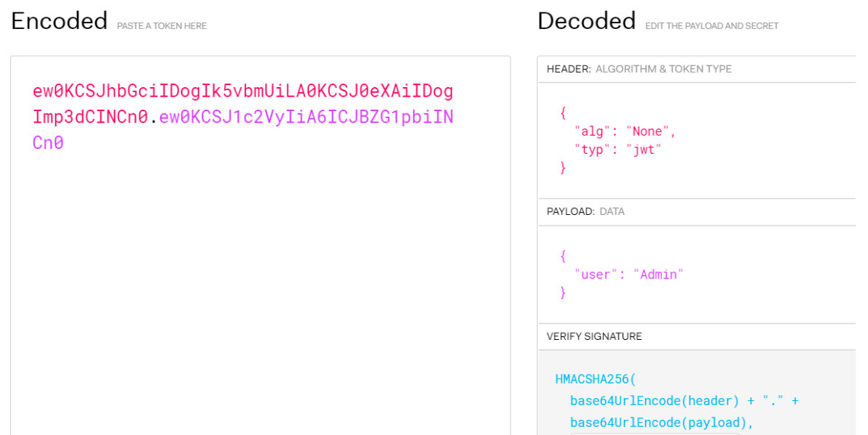Click the purple payload segment of the encoded token
The image size is (868, 435).
(x=306, y=117)
